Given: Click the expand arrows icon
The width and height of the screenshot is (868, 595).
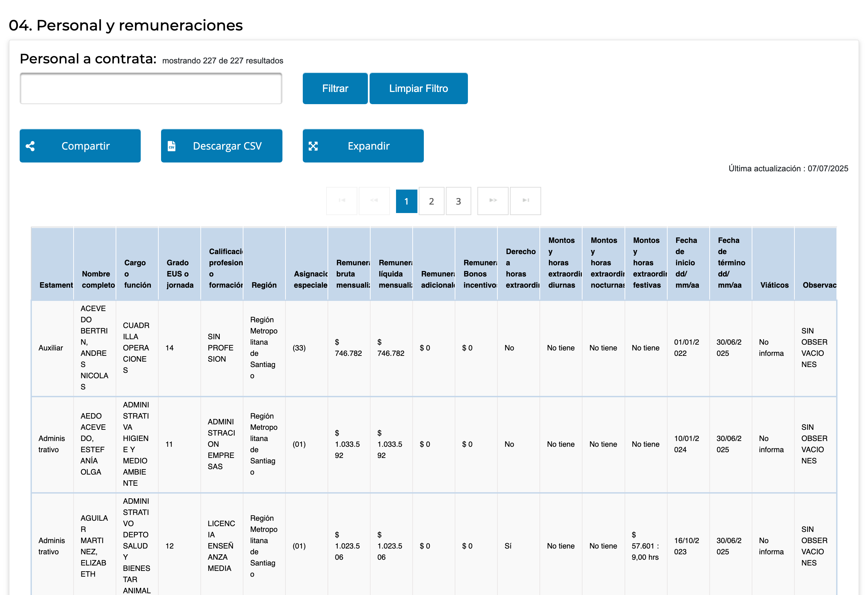Looking at the screenshot, I should point(313,146).
